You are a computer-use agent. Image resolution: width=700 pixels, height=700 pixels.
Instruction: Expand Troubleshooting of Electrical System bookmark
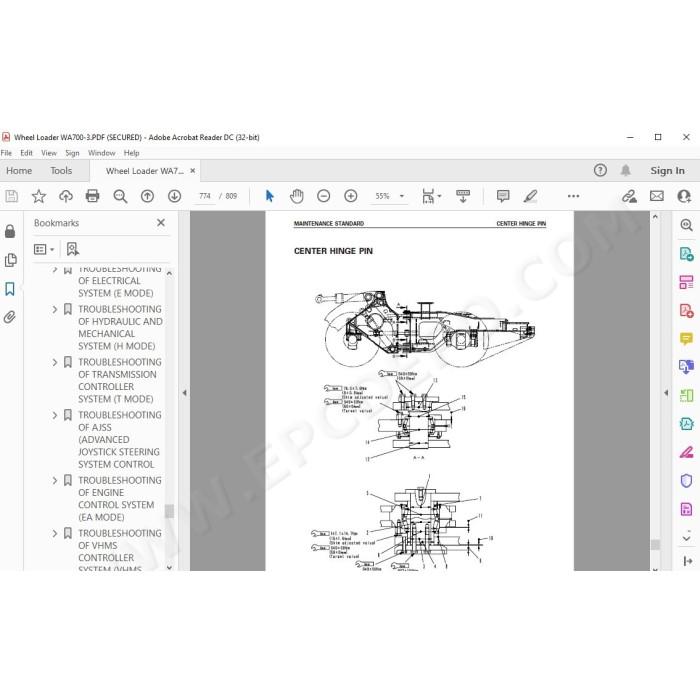55,269
